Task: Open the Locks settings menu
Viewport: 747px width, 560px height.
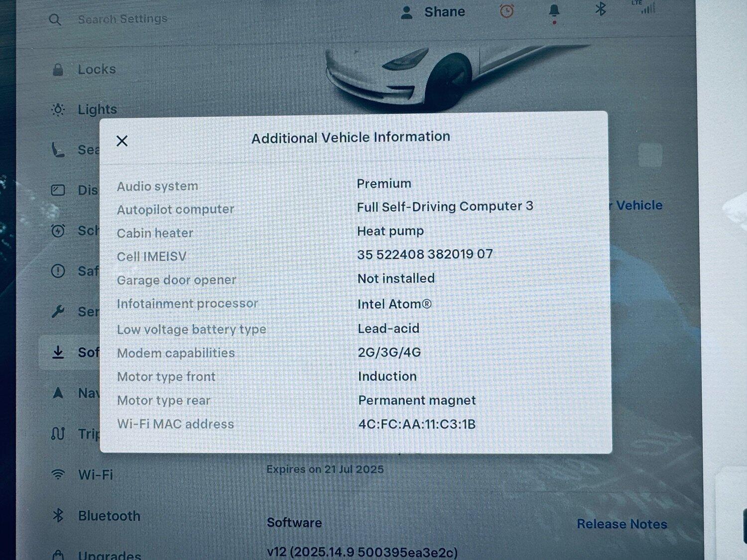Action: point(96,69)
